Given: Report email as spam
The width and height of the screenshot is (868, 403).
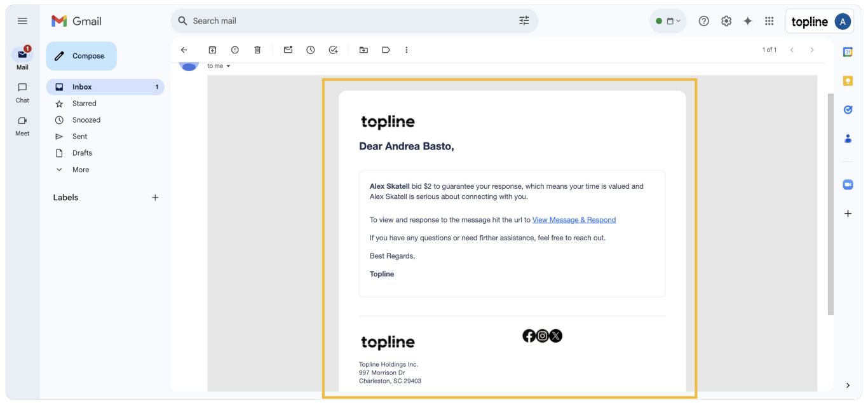Looking at the screenshot, I should (235, 50).
